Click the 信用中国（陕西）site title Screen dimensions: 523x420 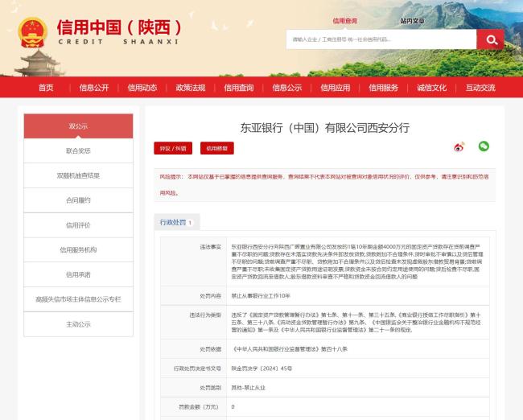click(119, 27)
